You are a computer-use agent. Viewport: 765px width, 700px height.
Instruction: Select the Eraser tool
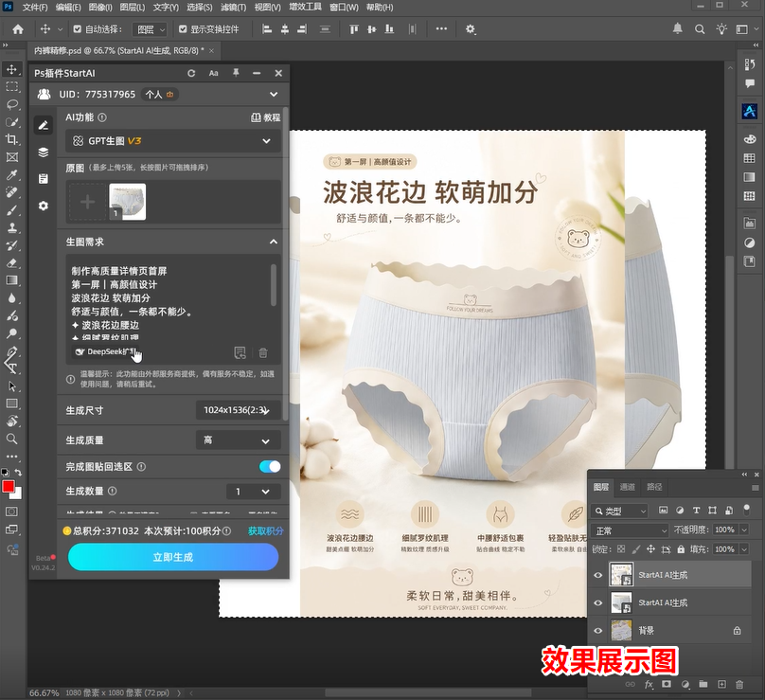pyautogui.click(x=11, y=263)
